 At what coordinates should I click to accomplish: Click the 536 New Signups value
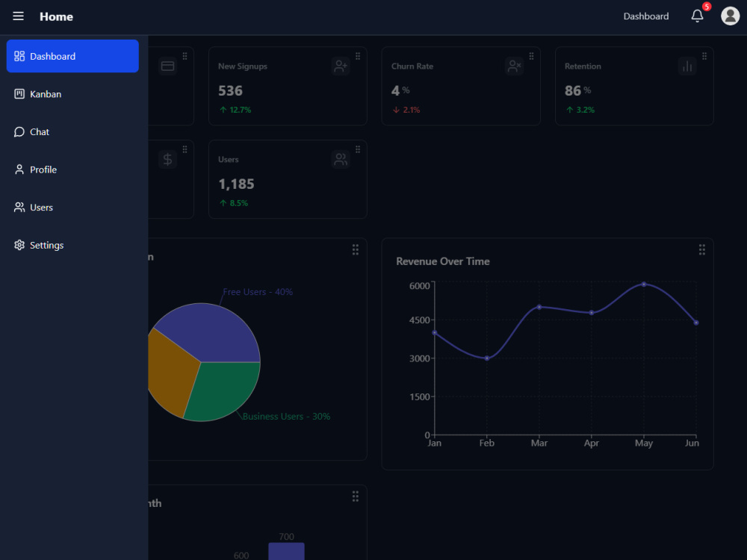tap(231, 90)
